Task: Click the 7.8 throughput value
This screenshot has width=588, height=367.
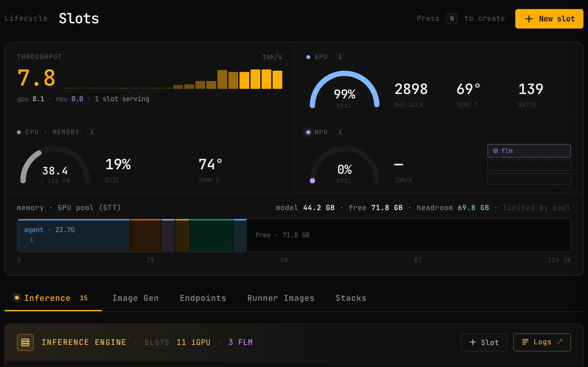Action: (x=36, y=78)
